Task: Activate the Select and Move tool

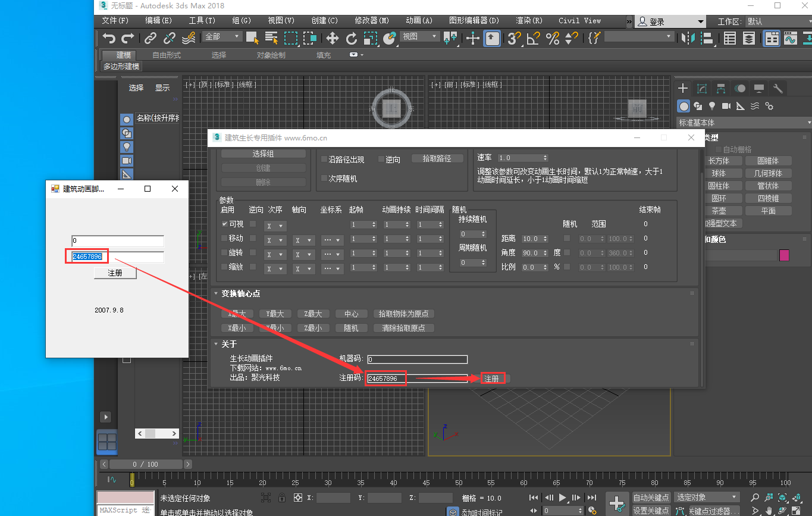Action: (332, 38)
